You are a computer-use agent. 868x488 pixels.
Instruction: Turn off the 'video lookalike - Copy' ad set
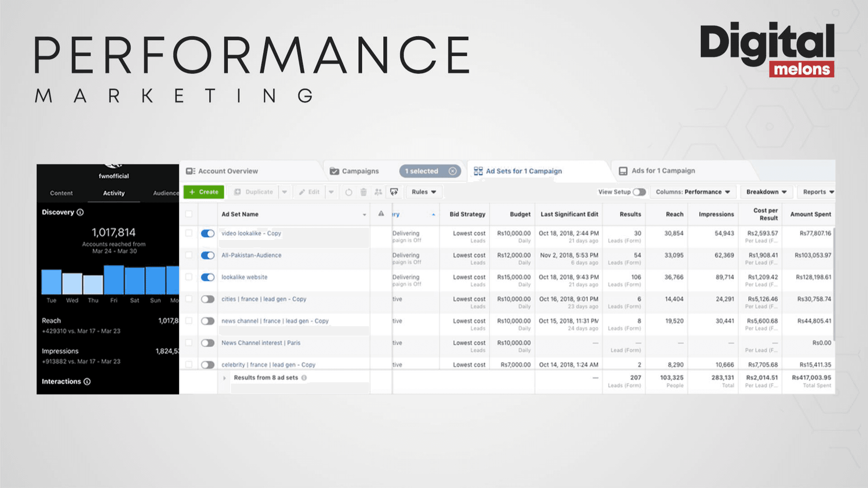pos(208,234)
